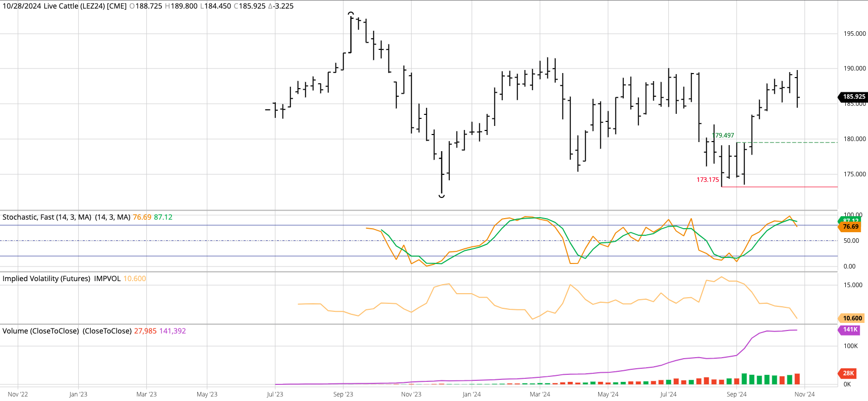Click the Nov '22 date on time axis
This screenshot has height=401, width=868.
(18, 394)
